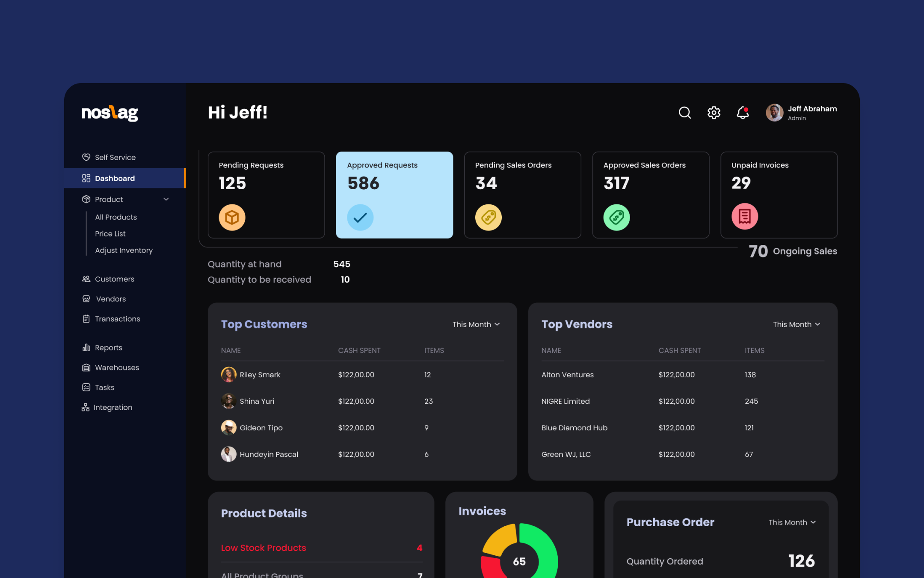Click the Integration network icon
This screenshot has width=924, height=578.
coord(86,407)
